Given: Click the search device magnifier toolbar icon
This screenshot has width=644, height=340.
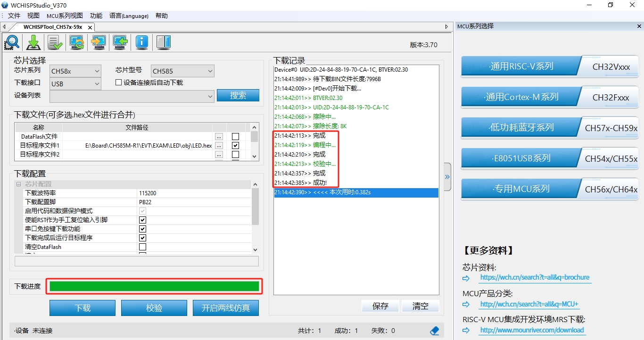Looking at the screenshot, I should coord(12,42).
